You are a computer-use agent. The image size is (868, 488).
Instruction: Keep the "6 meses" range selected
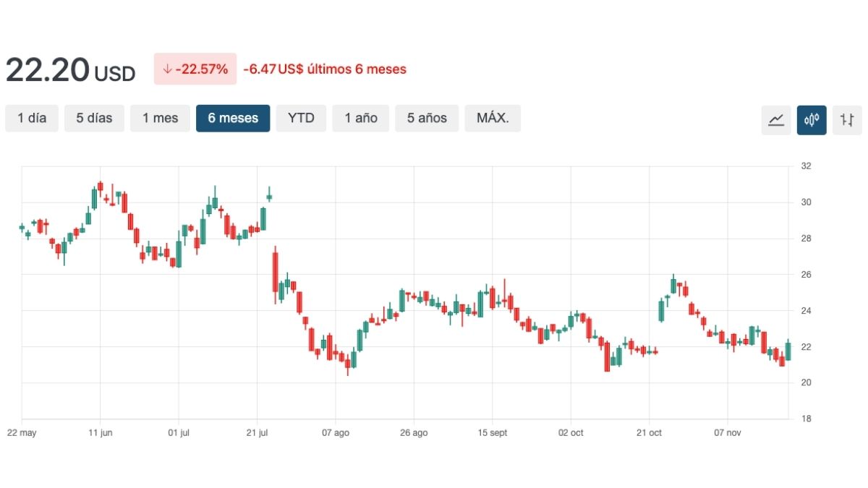233,118
